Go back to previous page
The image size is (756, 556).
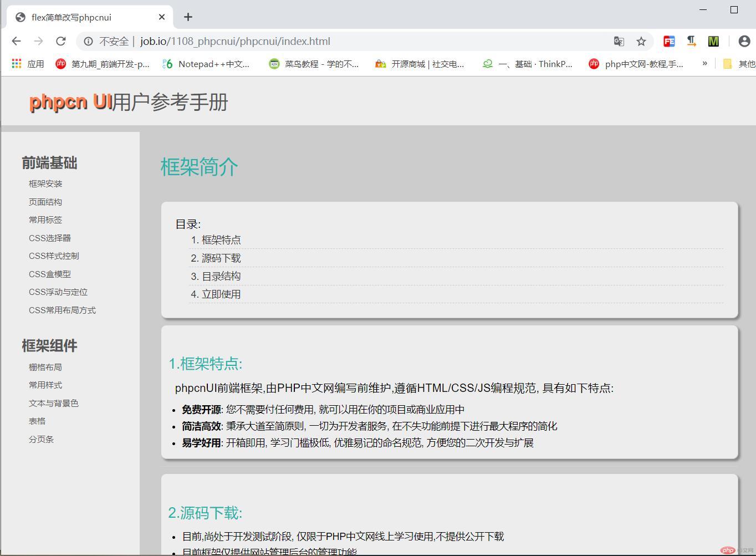(x=16, y=41)
